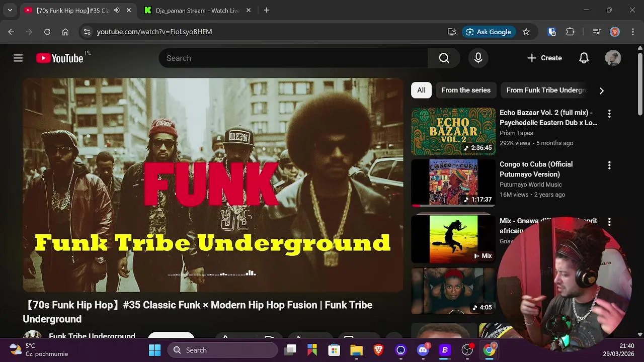Open the tab search dropdown arrow
The image size is (644, 362).
click(x=10, y=10)
